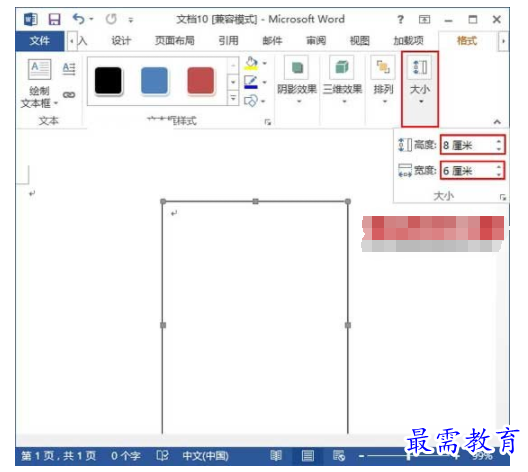Expand the 绘制文本框 dropdown arrow

(56, 103)
